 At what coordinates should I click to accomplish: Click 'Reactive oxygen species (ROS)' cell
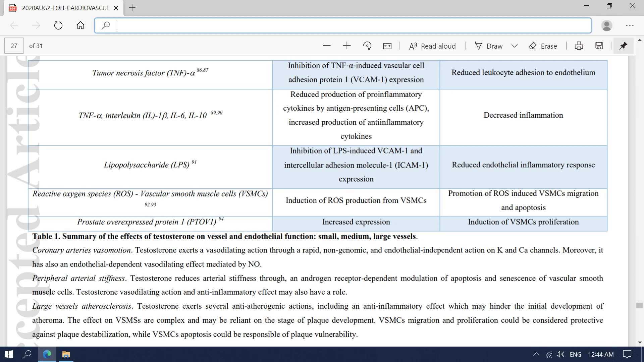coord(150,202)
